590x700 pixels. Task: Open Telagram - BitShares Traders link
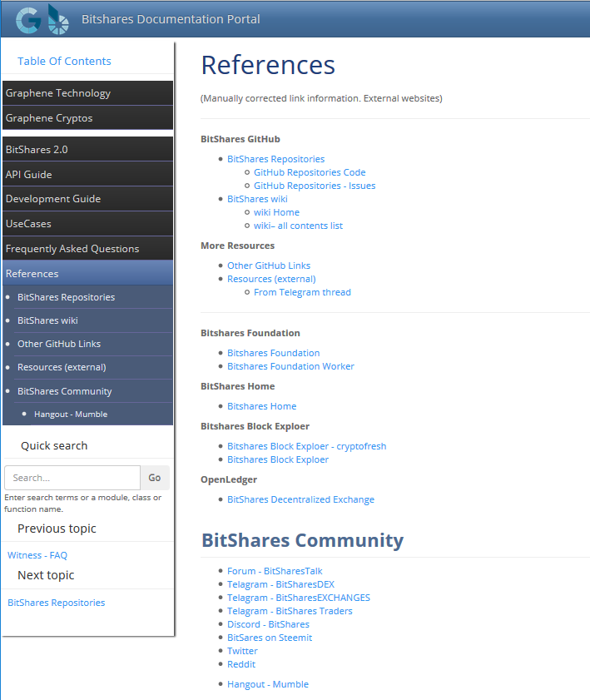point(290,611)
